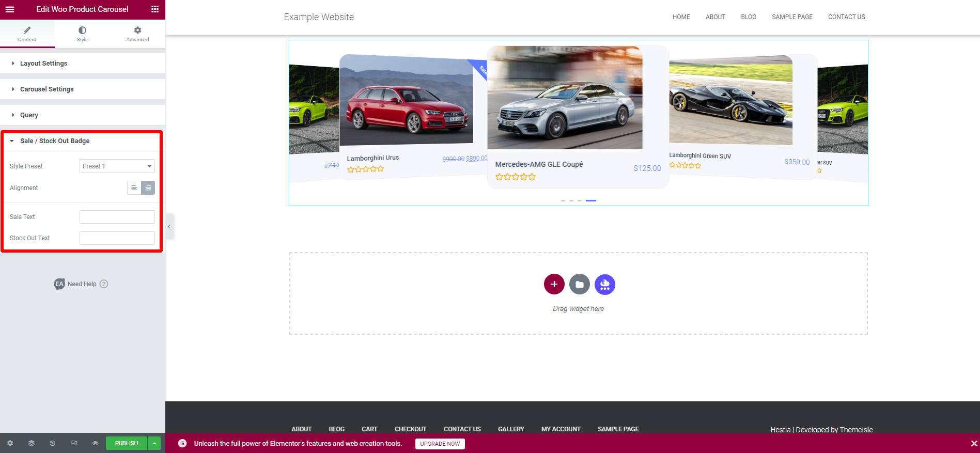Click the Preview Changes eye icon
The image size is (980, 453).
tap(95, 443)
